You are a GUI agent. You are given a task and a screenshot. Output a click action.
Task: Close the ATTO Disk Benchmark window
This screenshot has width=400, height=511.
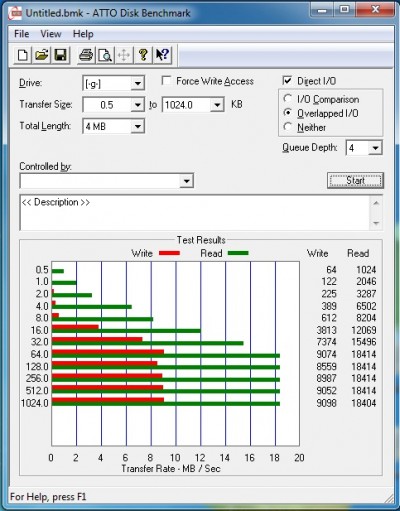coord(375,10)
